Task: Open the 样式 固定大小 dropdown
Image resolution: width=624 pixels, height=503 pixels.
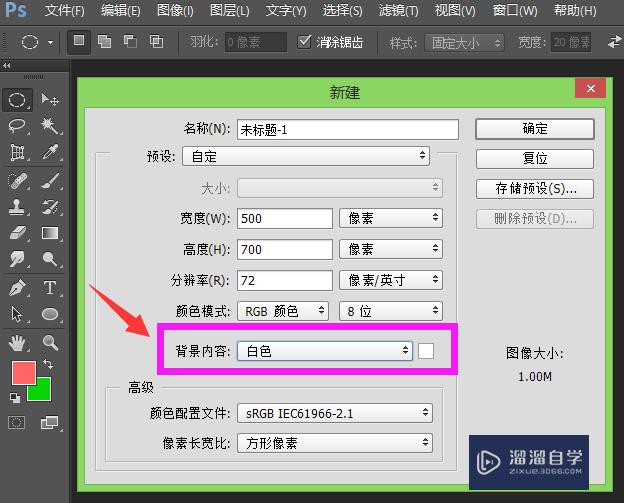Action: (464, 43)
